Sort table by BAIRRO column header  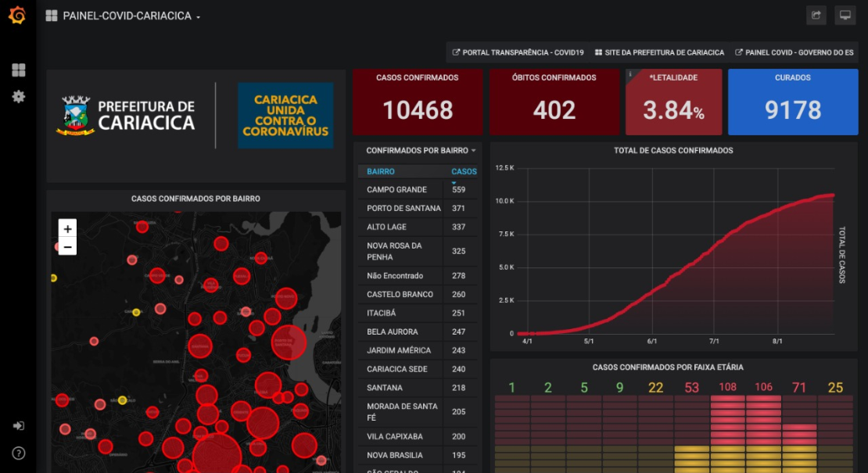[381, 171]
